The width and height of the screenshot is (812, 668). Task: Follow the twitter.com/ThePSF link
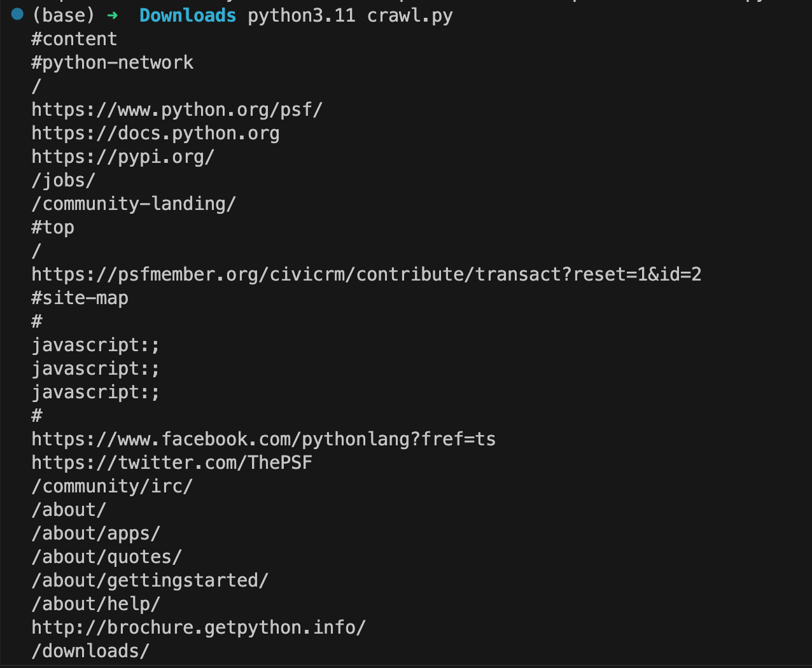[x=172, y=463]
